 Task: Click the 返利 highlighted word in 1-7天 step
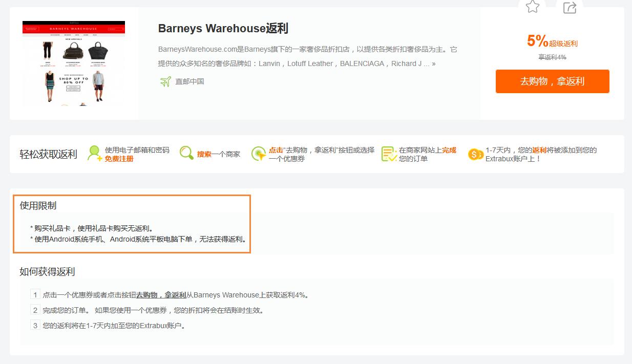(539, 150)
